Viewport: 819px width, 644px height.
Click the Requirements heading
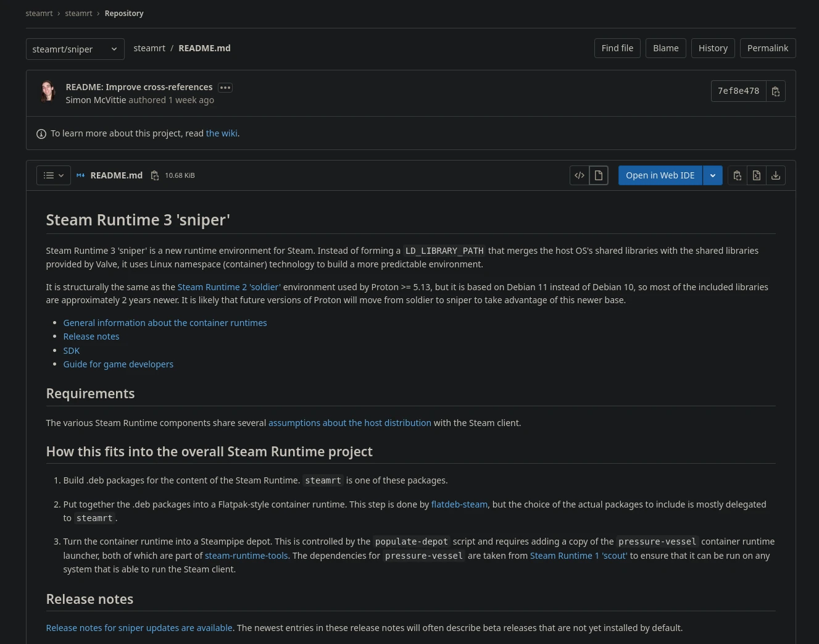coord(90,393)
